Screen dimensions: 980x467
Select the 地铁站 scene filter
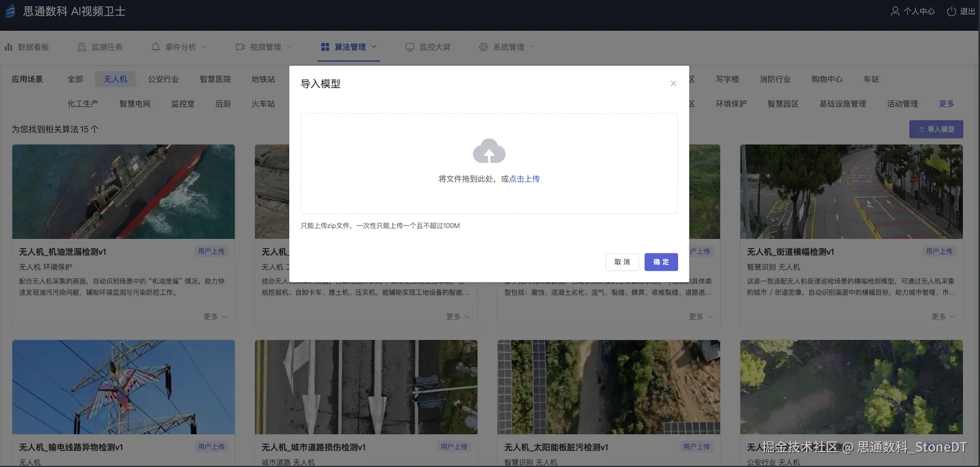263,79
